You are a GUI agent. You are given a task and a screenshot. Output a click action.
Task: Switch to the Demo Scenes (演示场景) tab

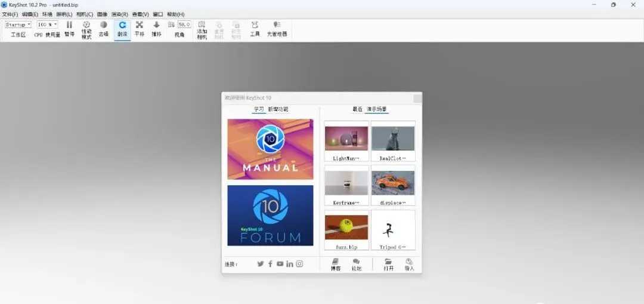click(377, 109)
